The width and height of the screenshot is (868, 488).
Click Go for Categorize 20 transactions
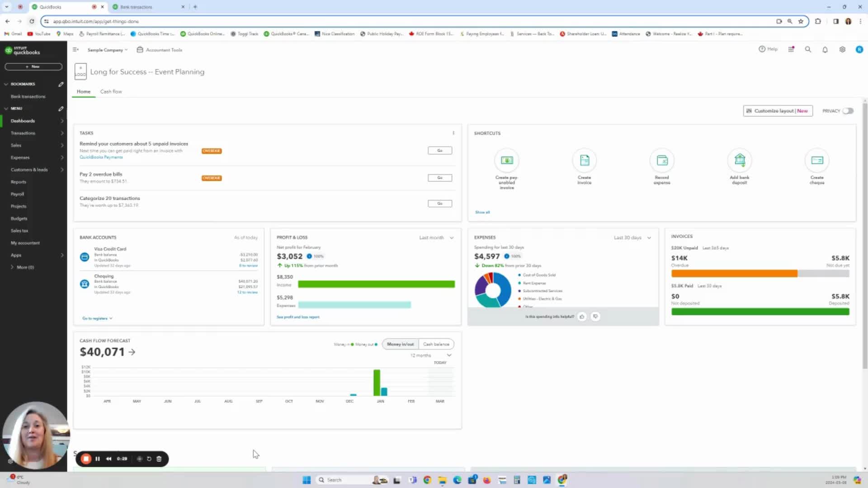click(x=440, y=204)
